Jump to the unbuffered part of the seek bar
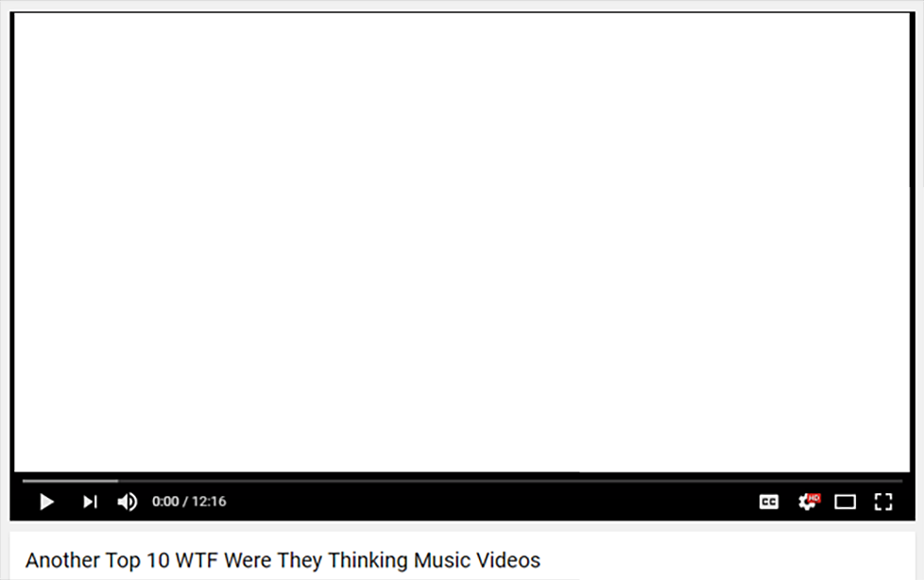Viewport: 924px width, 580px height. point(510,481)
